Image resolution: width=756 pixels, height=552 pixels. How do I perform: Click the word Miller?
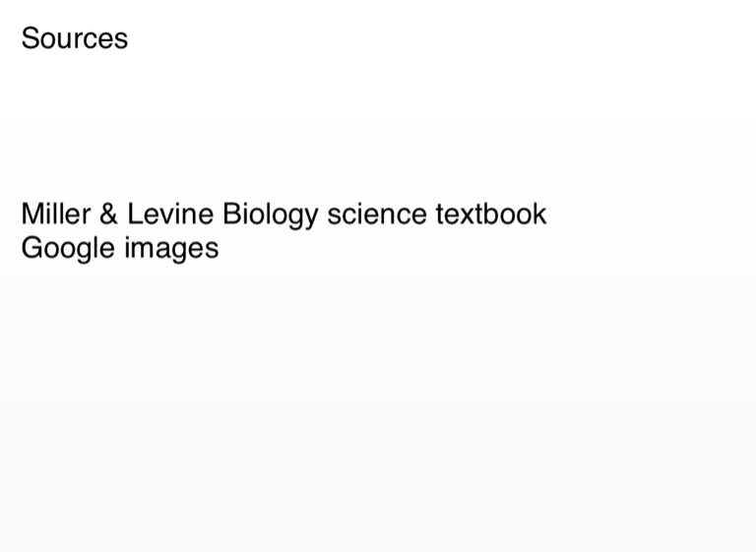55,214
